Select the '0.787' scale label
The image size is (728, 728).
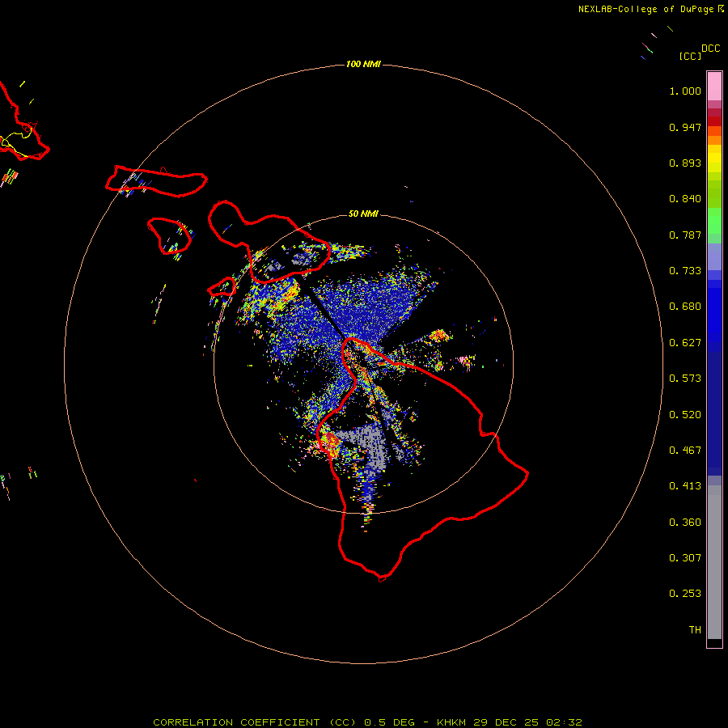click(x=685, y=235)
